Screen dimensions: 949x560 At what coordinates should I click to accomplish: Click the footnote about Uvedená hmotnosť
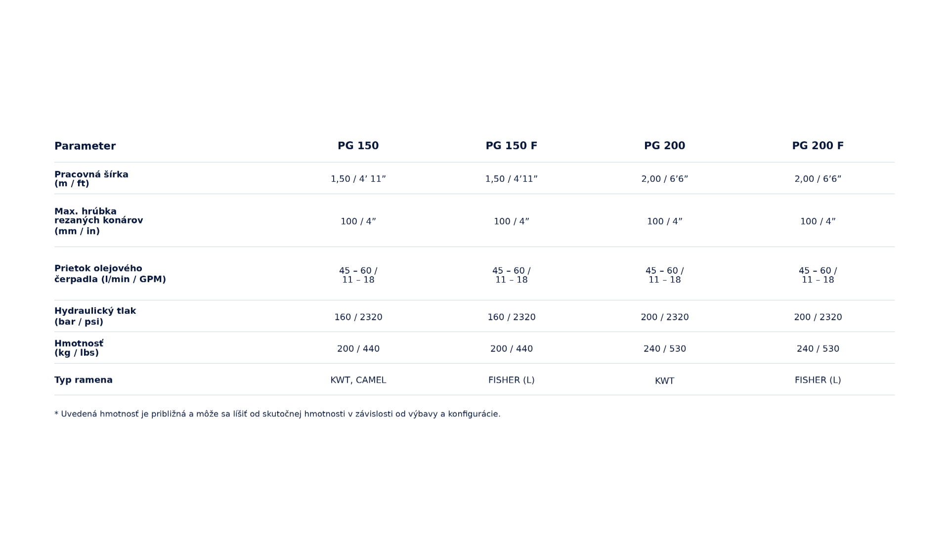point(277,414)
